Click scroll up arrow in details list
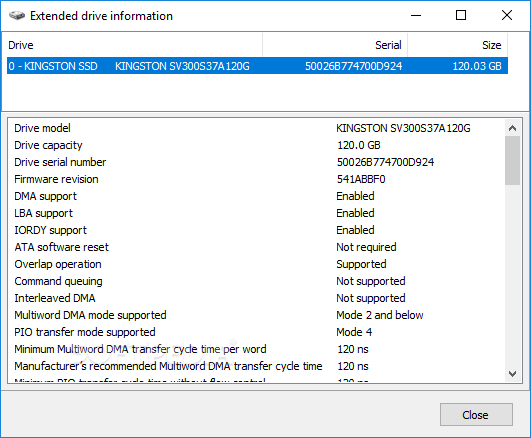The height and width of the screenshot is (438, 531). coord(512,128)
